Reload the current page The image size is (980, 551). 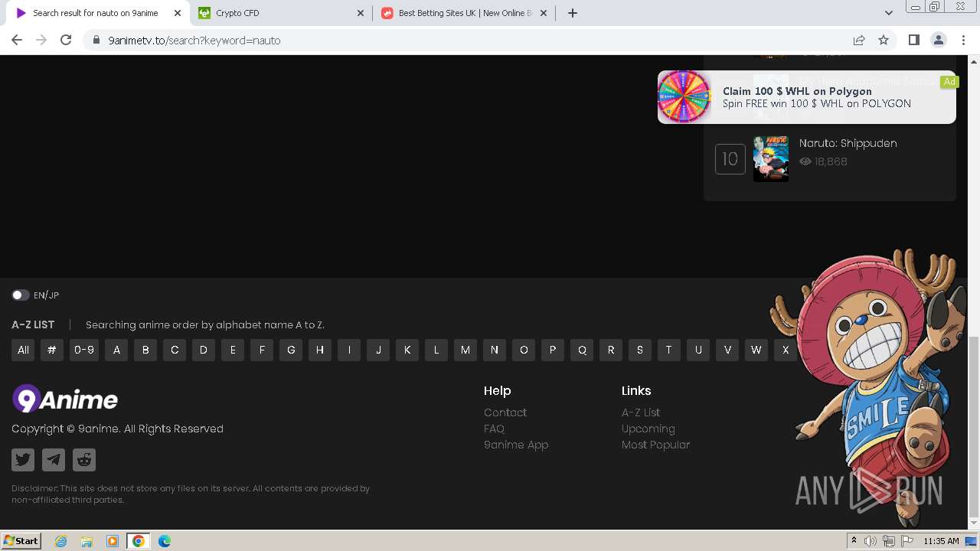66,40
